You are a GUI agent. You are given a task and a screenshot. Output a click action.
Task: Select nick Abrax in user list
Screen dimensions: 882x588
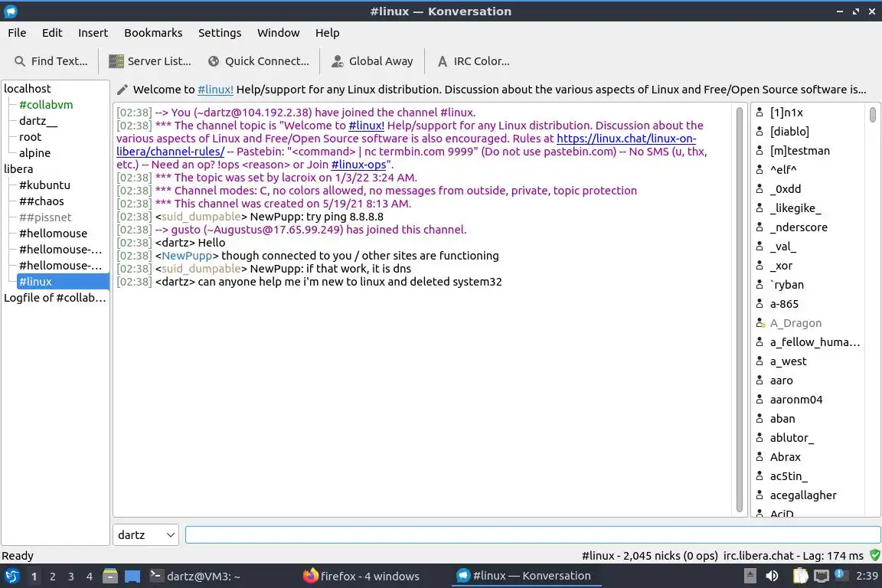(x=786, y=457)
